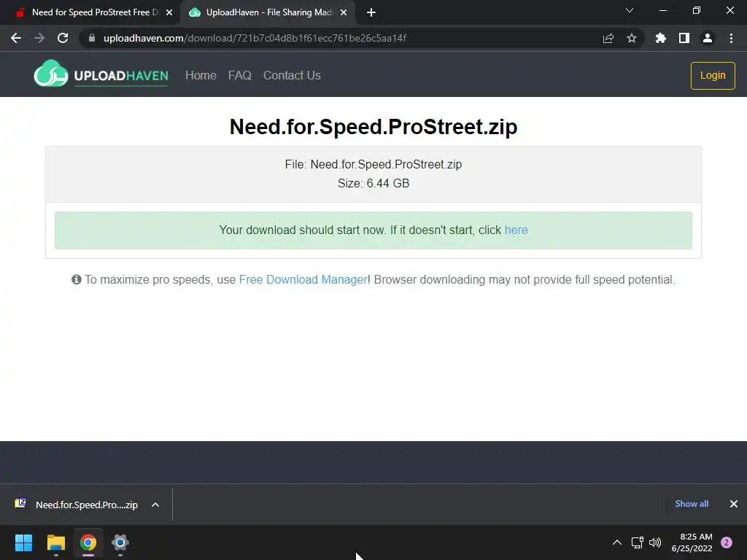747x560 pixels.
Task: Share this page via share icon
Action: click(x=608, y=38)
